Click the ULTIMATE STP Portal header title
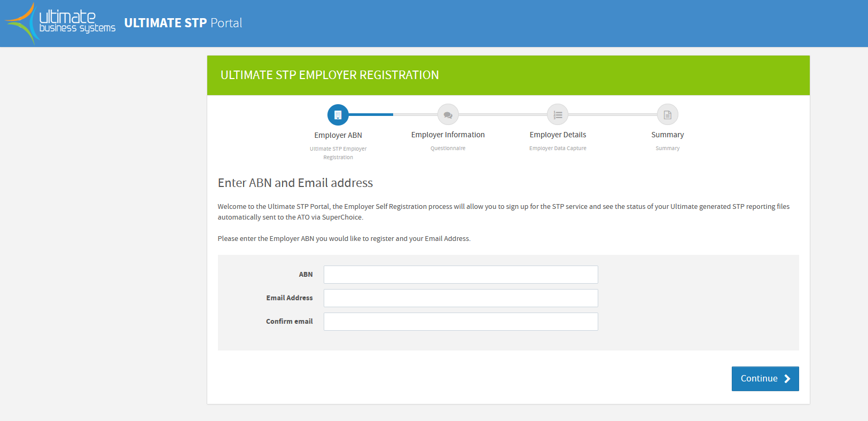The height and width of the screenshot is (421, 868). pos(183,23)
